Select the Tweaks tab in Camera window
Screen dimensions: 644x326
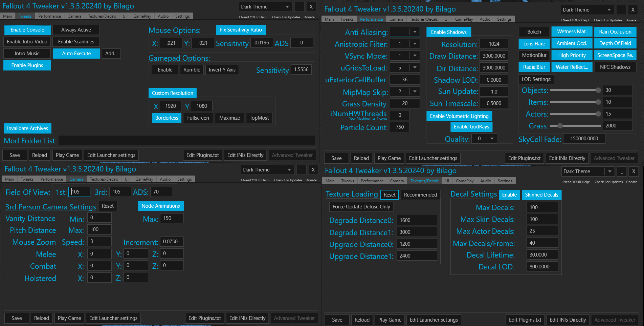point(27,179)
